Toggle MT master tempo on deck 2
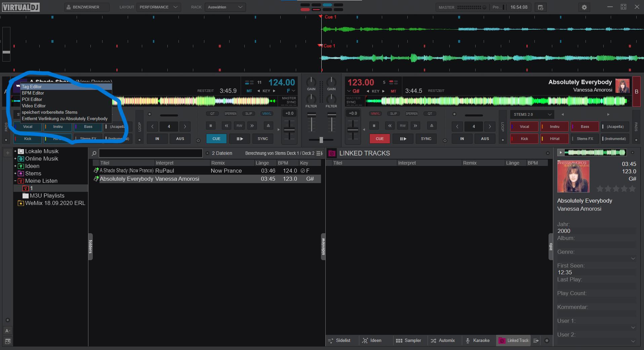Image resolution: width=644 pixels, height=350 pixels. click(x=394, y=91)
